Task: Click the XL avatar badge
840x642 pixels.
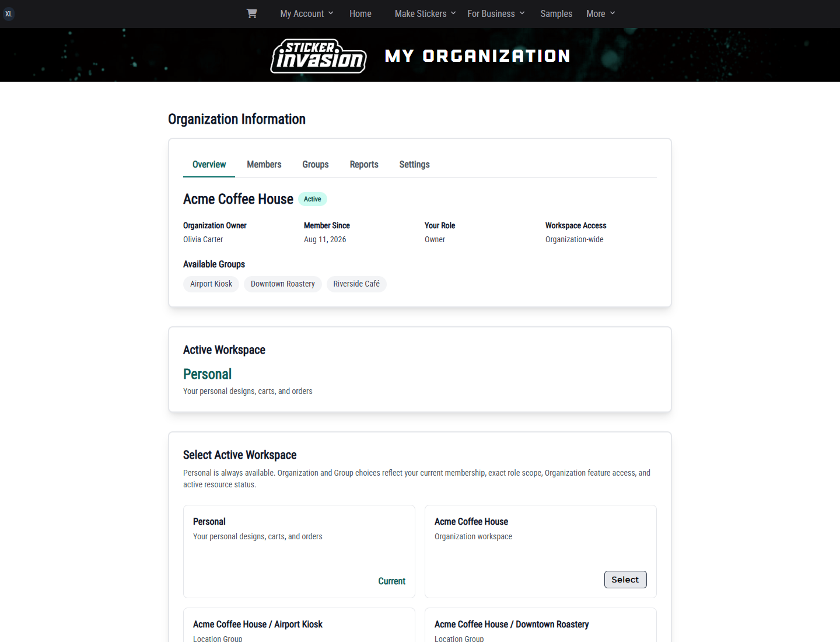Action: pyautogui.click(x=9, y=14)
